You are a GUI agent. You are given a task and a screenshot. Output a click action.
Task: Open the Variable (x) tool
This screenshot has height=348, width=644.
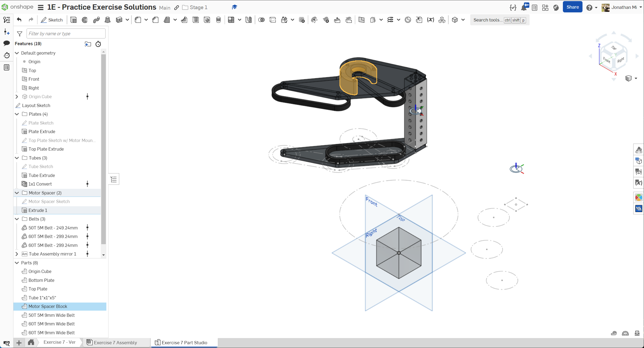pos(430,20)
